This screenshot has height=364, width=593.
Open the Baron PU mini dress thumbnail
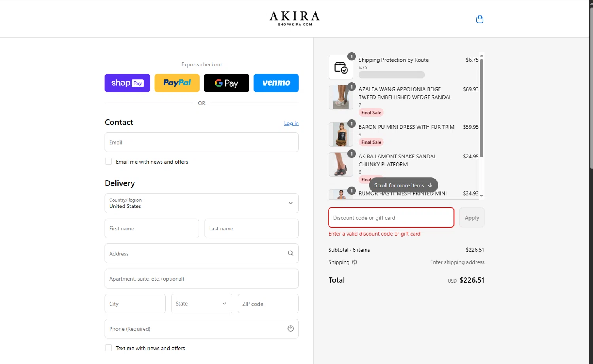[341, 134]
